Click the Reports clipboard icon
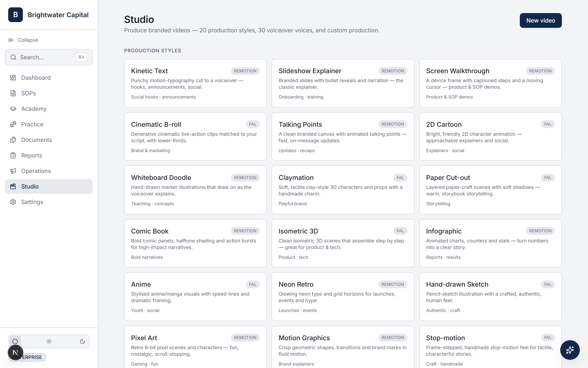588x368 pixels. (13, 155)
